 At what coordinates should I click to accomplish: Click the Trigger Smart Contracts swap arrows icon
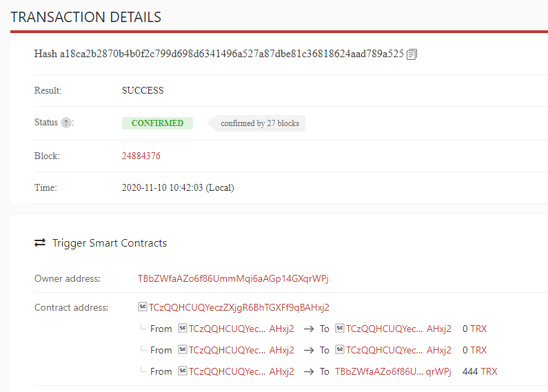pyautogui.click(x=40, y=243)
